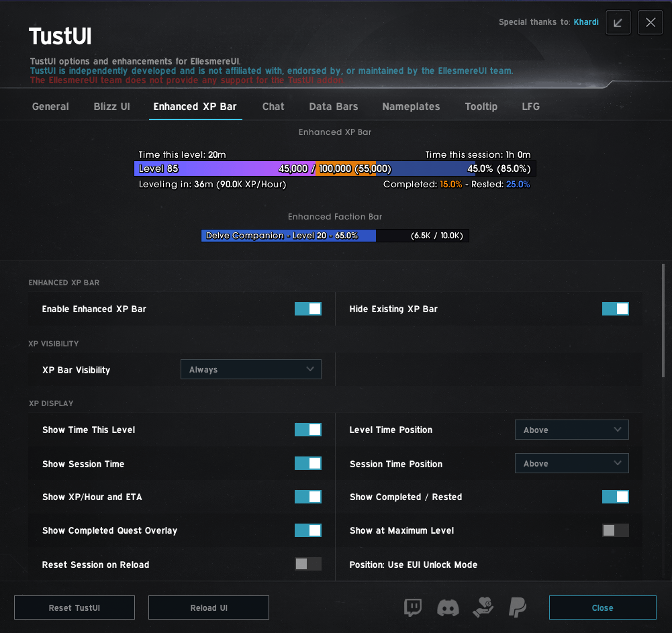Open XP Bar Visibility dropdown
The image size is (672, 633).
pos(250,369)
